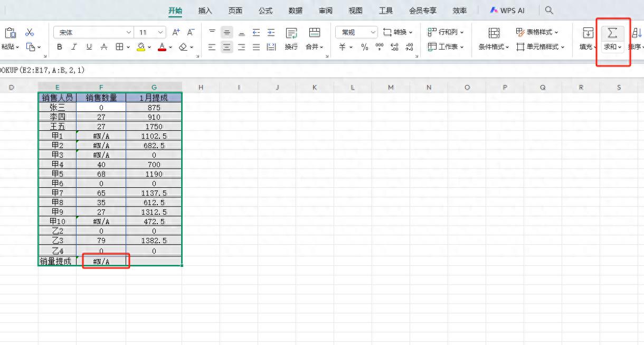The width and height of the screenshot is (644, 345).
Task: Click the Copy icon
Action: 31,47
